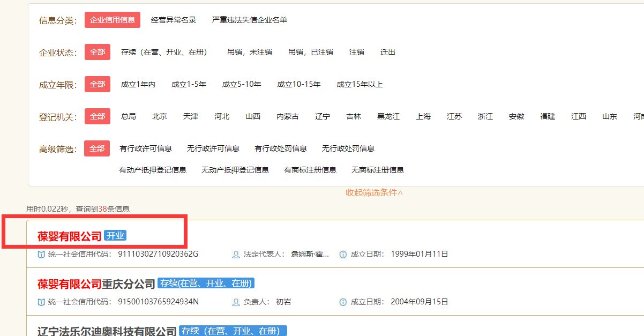This screenshot has width=644, height=336.
Task: Click 全部 button for 登记机关
Action: coord(97,116)
